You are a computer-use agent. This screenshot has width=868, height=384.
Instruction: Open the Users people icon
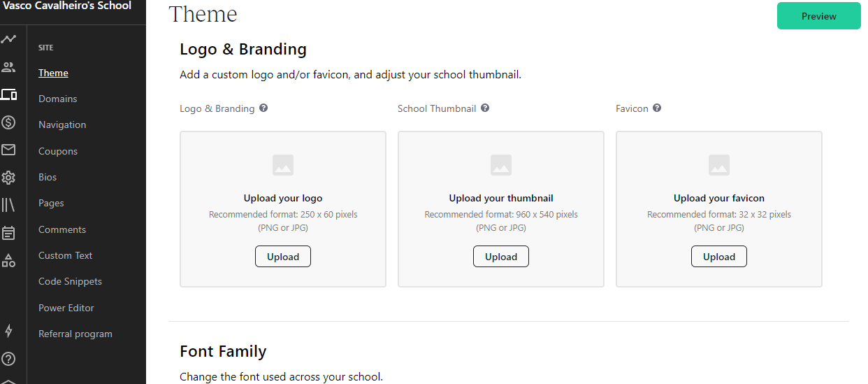tap(8, 68)
